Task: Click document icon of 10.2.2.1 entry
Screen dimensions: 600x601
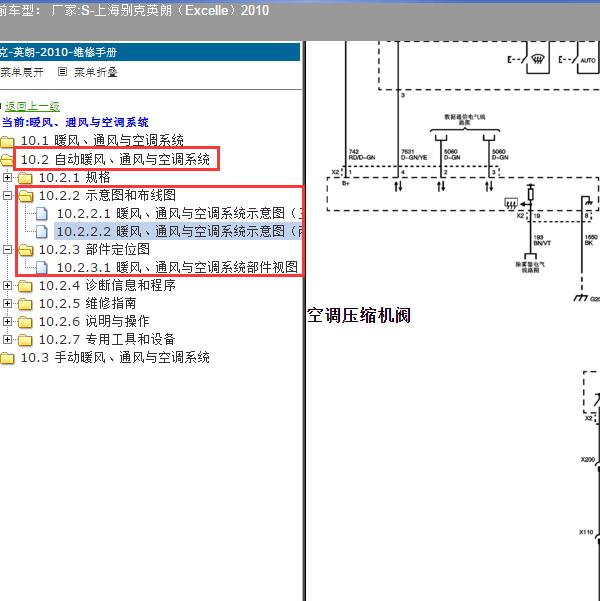Action: (x=42, y=214)
